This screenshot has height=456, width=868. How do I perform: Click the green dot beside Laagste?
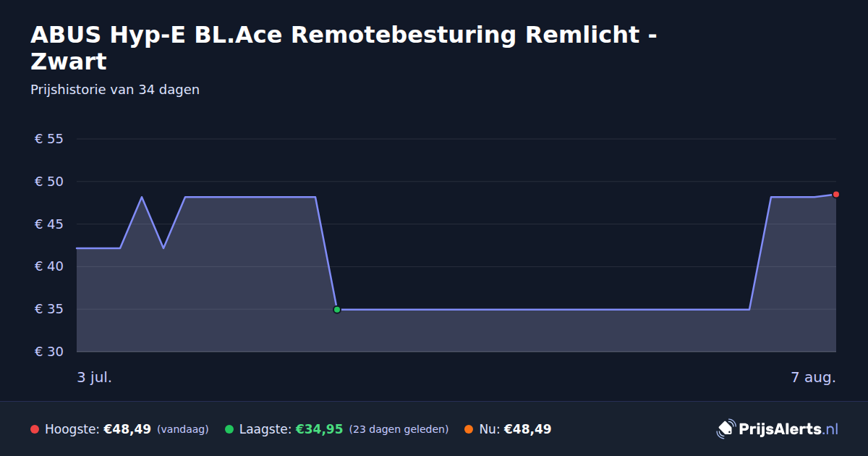tap(229, 429)
